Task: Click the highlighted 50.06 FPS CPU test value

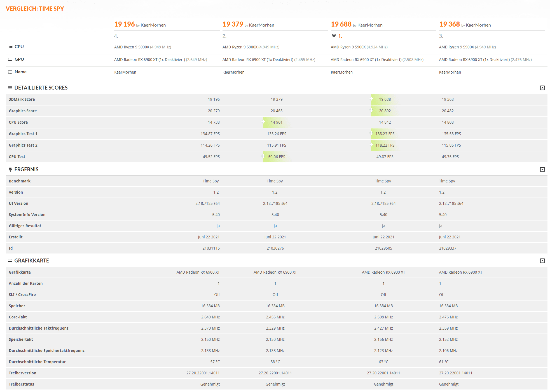Action: pyautogui.click(x=277, y=157)
